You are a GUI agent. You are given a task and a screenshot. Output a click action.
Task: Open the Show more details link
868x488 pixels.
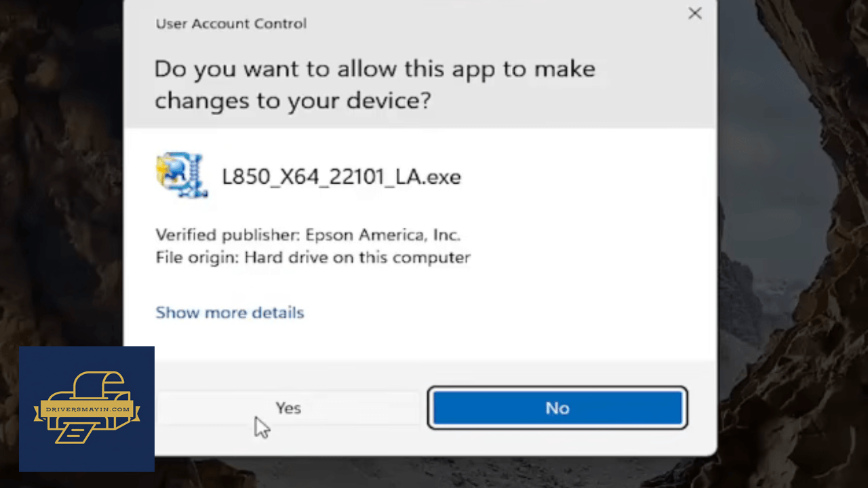pos(230,312)
